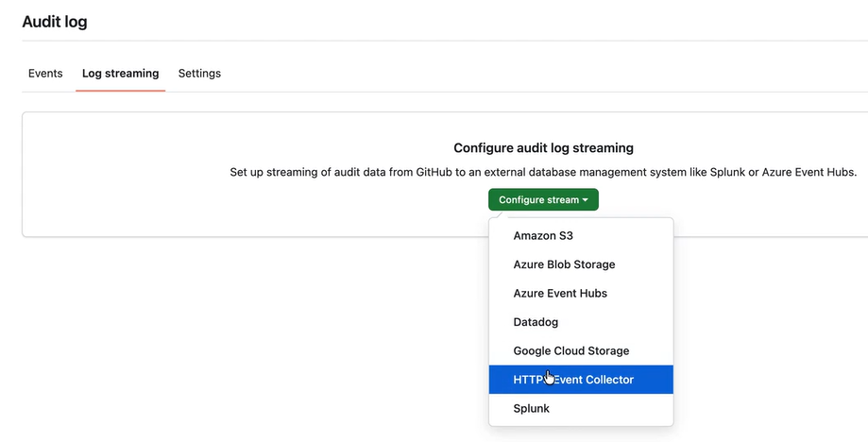Open the Settings tab
The height and width of the screenshot is (442, 868).
199,74
